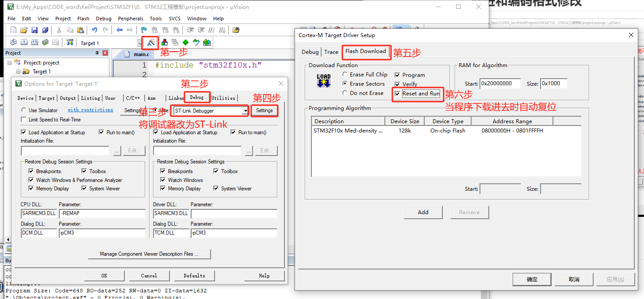Screen dimensions: 644x299
Task: Select the main.c editor tab
Action: (x=137, y=54)
